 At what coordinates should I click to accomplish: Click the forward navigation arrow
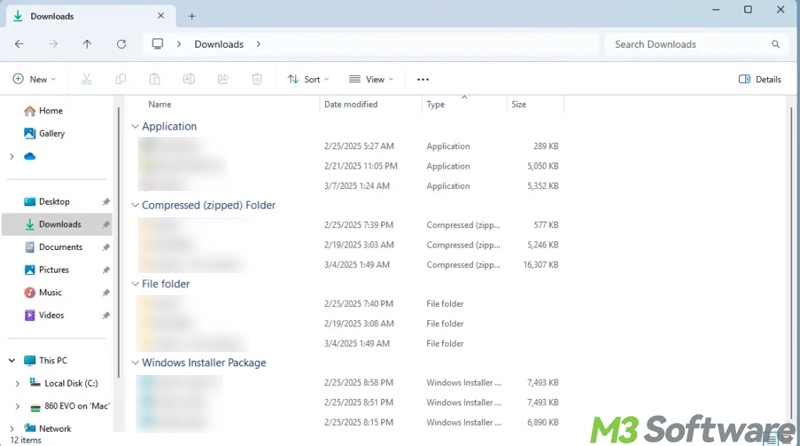(53, 44)
